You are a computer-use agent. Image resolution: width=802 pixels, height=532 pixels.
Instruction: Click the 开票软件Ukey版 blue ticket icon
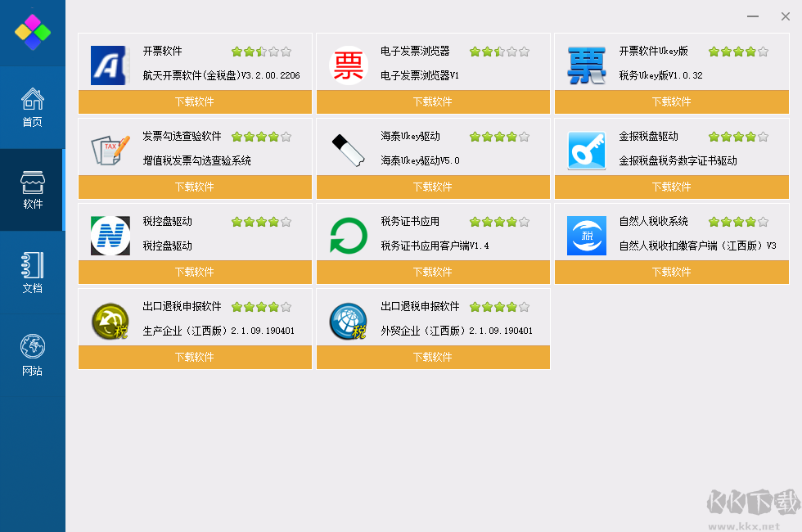586,64
